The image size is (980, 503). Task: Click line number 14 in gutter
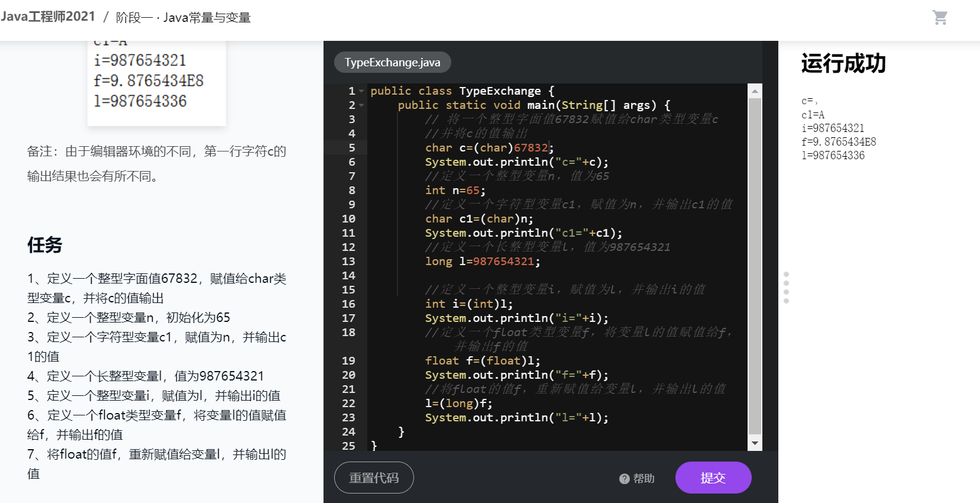[x=348, y=276]
